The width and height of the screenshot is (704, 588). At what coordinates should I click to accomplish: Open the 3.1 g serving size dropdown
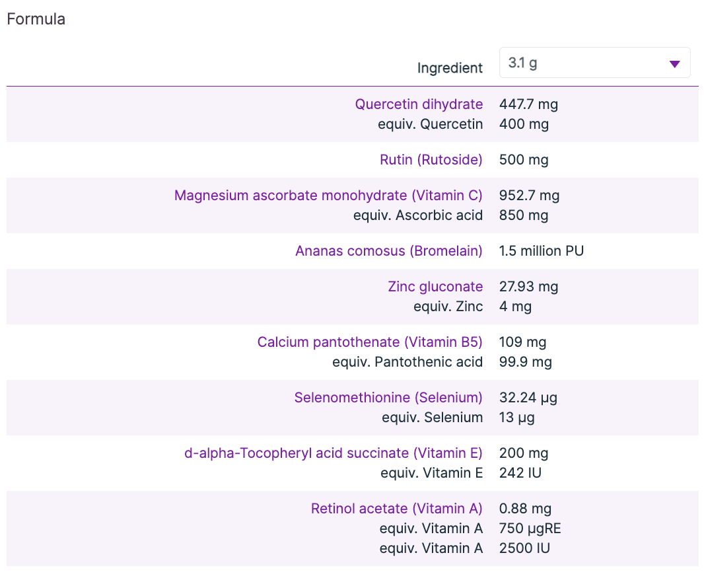(x=594, y=63)
